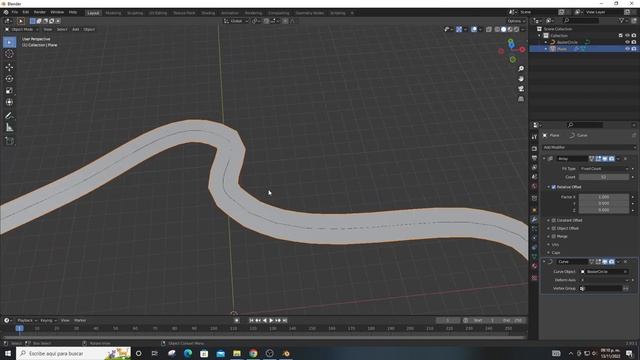Select the Annotate tool in the left toolbar

[9, 116]
